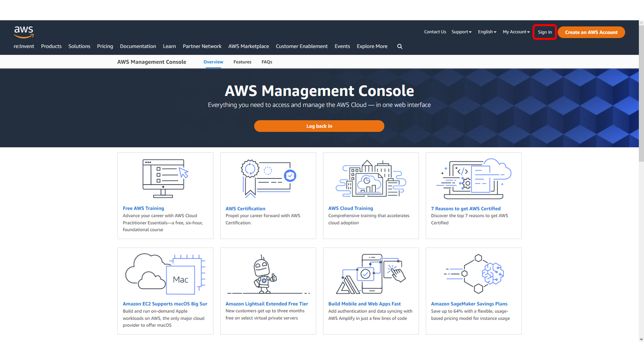Open Amazon EC2 Supports macOS Big Sur link

[x=165, y=304]
